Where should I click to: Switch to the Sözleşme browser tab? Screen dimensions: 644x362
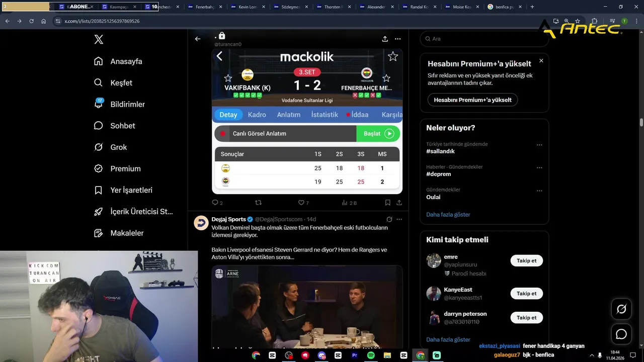click(x=290, y=7)
